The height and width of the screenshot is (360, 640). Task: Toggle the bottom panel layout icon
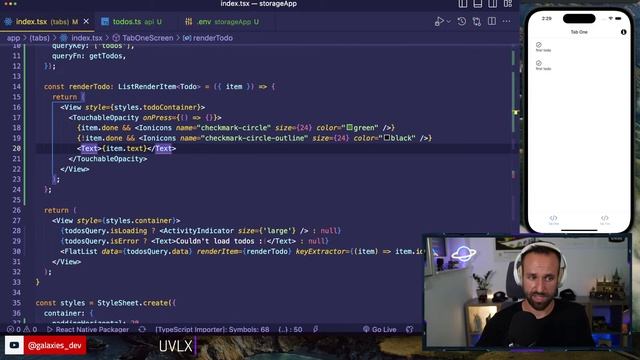coord(478,4)
